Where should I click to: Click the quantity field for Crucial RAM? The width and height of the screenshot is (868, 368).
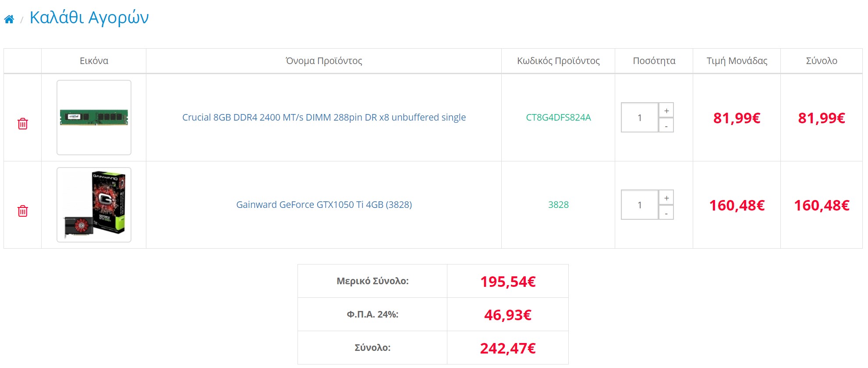(x=640, y=118)
